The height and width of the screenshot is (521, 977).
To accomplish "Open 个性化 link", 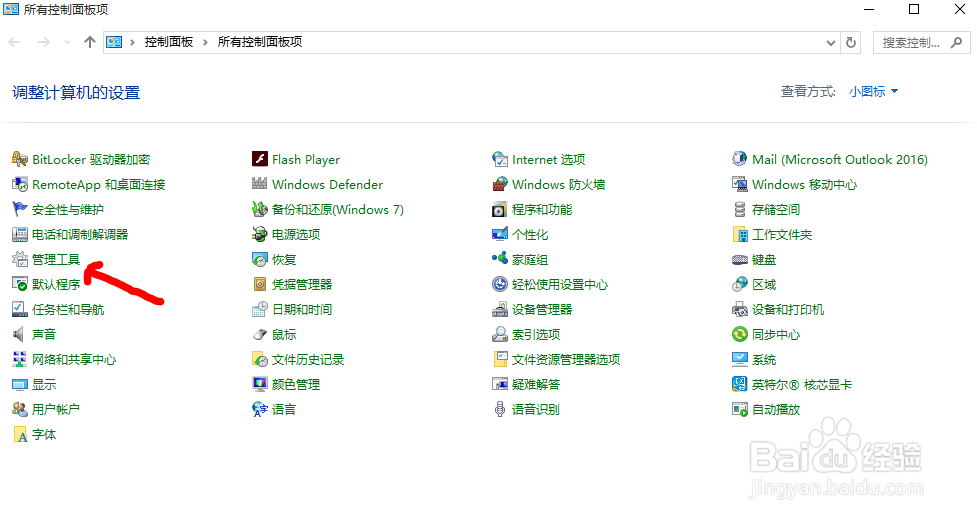I will coord(530,234).
